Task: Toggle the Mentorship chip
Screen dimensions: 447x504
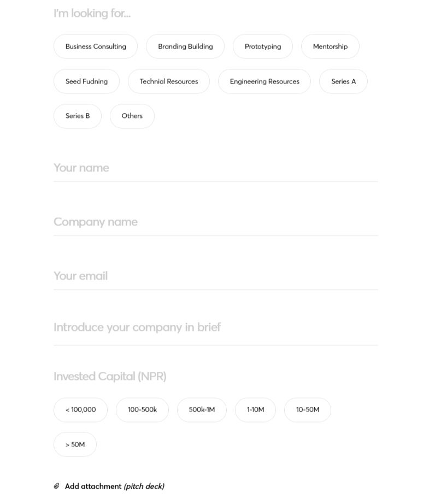Action: tap(330, 46)
